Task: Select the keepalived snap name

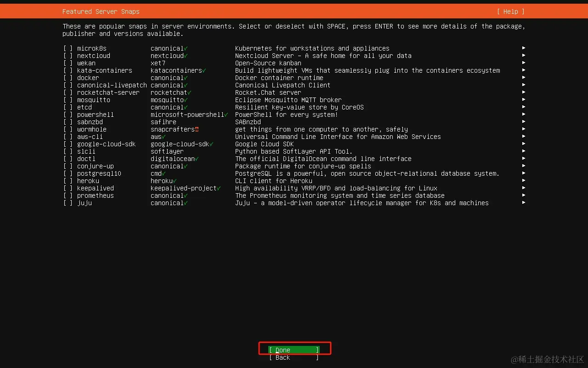Action: [x=96, y=188]
